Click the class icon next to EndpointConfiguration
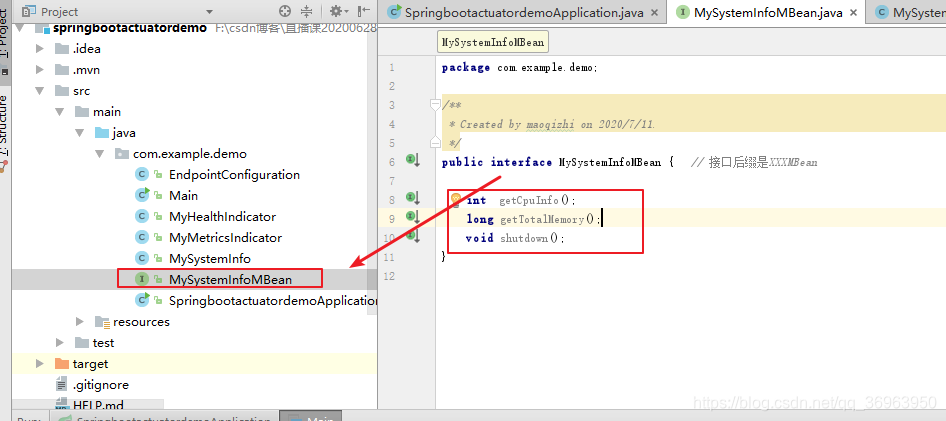The width and height of the screenshot is (946, 421). (142, 175)
